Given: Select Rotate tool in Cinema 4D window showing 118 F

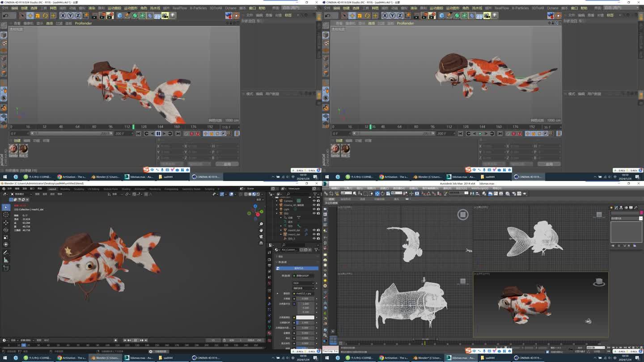Looking at the screenshot, I should (x=45, y=16).
